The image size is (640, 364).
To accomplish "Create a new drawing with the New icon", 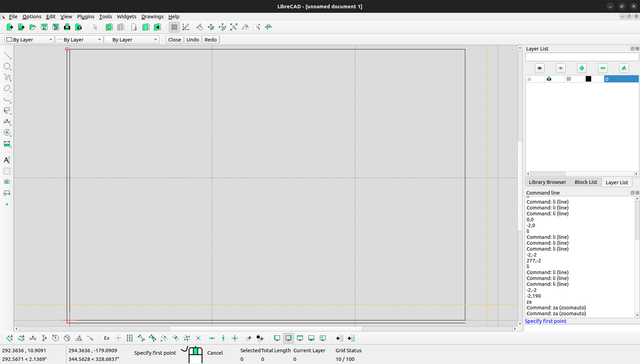I will (x=10, y=27).
